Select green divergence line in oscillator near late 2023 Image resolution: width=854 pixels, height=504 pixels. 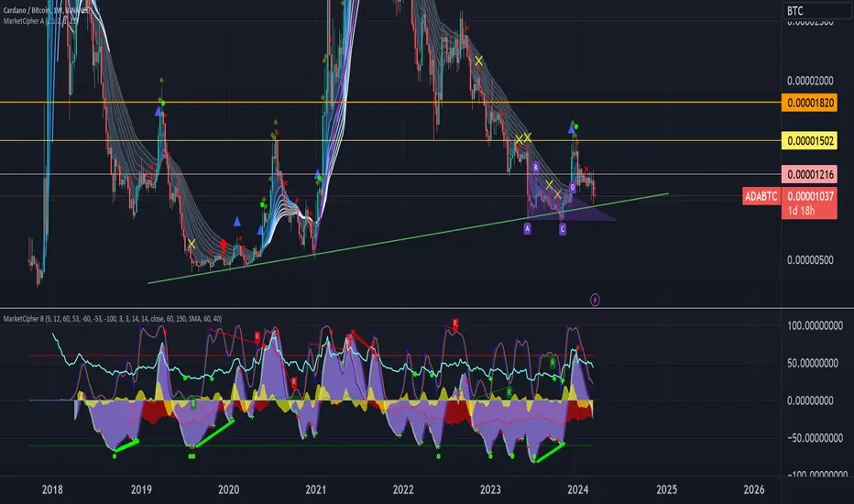pos(550,453)
